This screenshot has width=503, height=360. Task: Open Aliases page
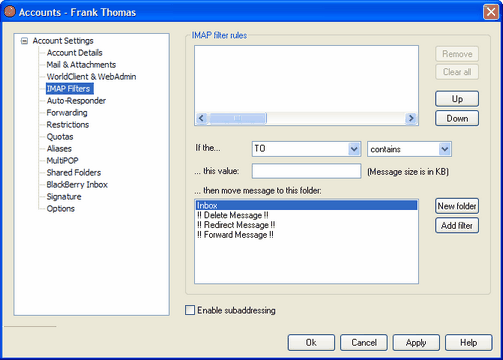tap(59, 149)
